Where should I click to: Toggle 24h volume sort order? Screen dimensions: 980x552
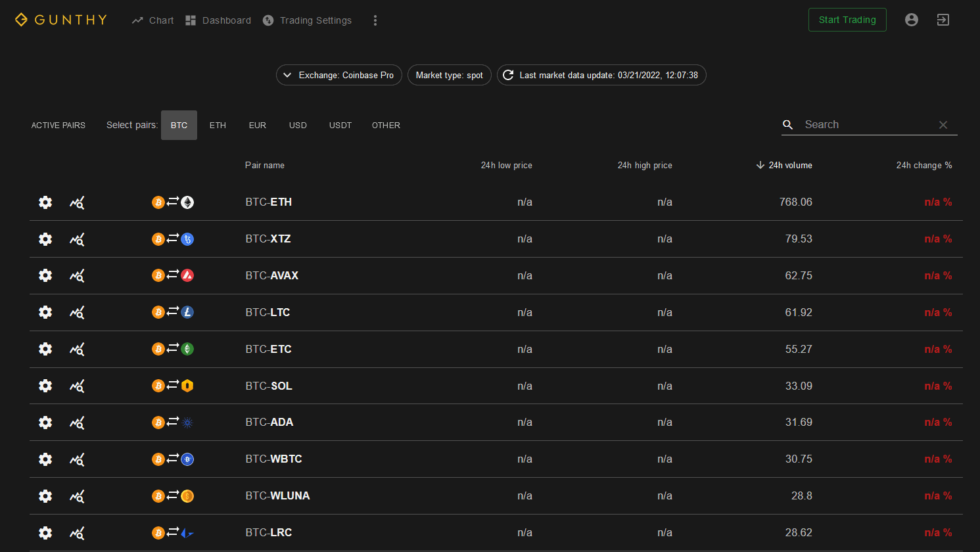pos(784,166)
